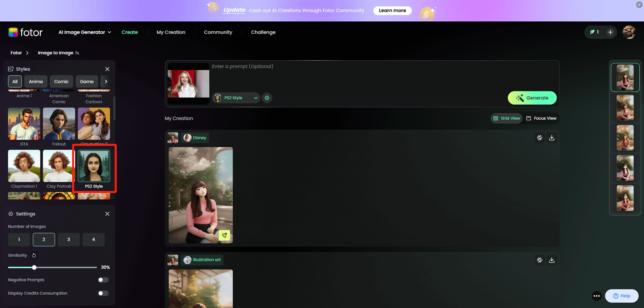Viewport: 644px width, 308px height.
Task: Filter styles by Anime category
Action: 36,81
